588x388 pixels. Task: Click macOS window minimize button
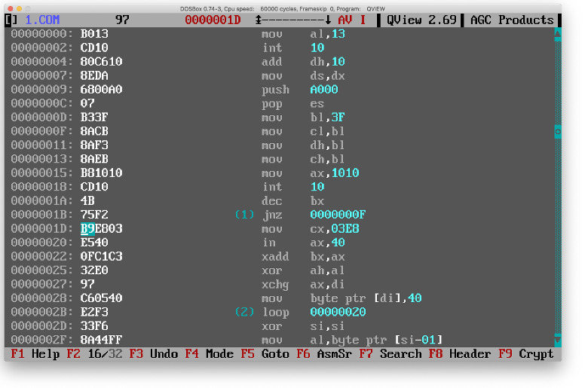pos(19,8)
